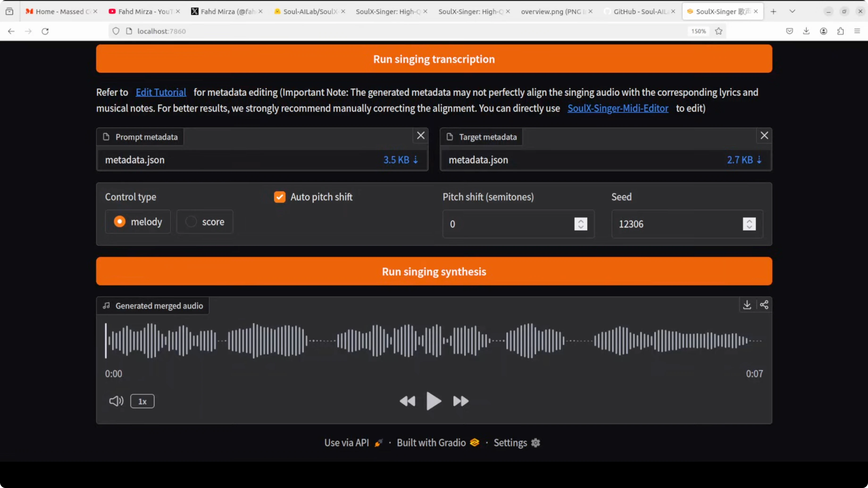Change playback speed from 1x
Screen dimensions: 868x488
point(142,401)
